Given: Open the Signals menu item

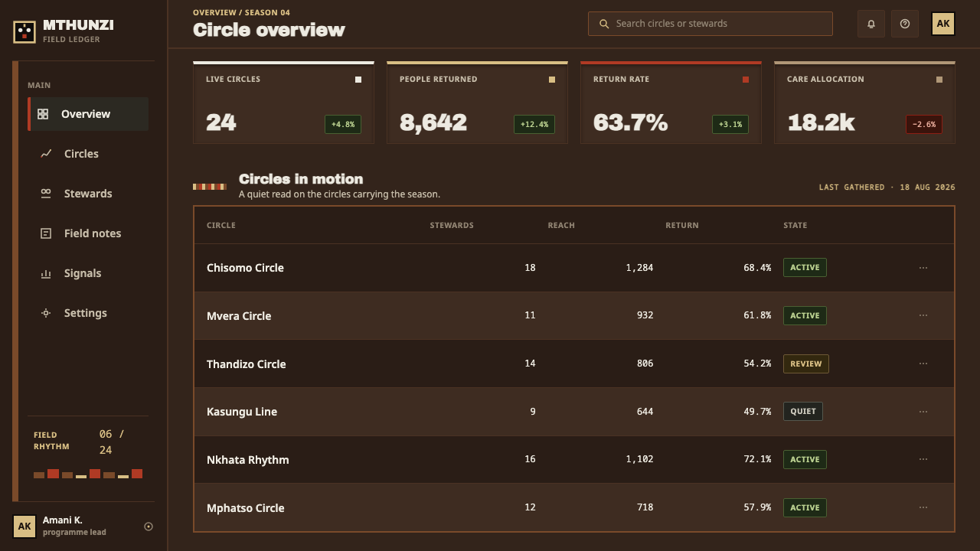Looking at the screenshot, I should tap(88, 273).
